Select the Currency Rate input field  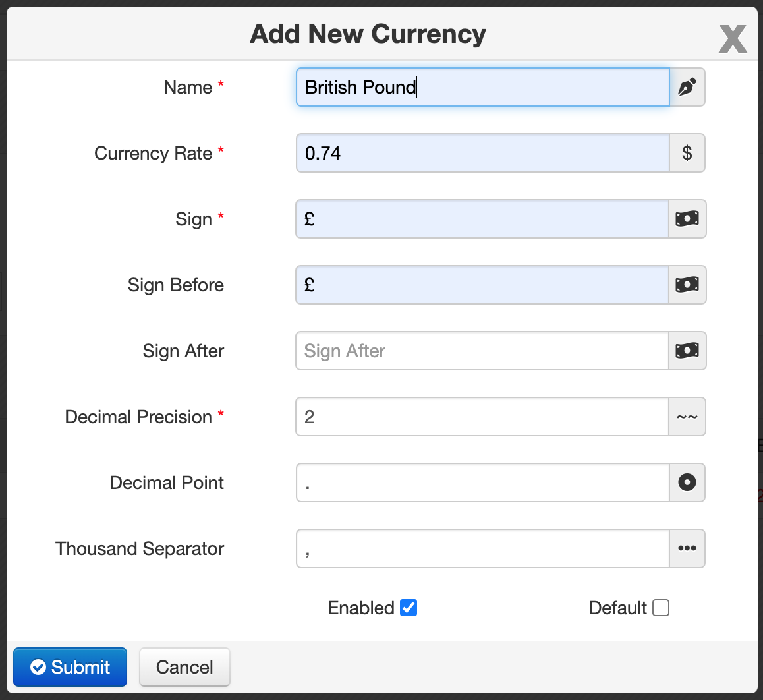point(483,153)
